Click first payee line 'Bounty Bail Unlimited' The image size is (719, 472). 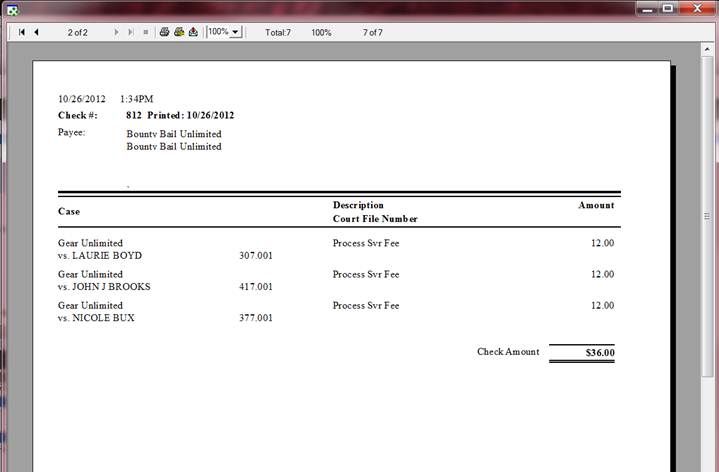click(174, 134)
